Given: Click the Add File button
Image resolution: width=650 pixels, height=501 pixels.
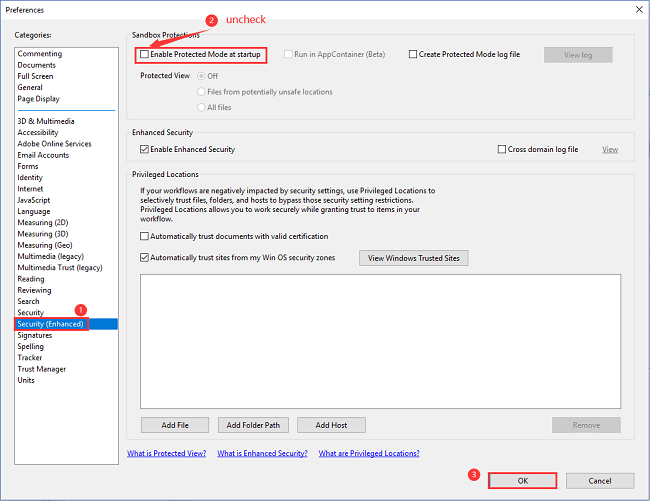Looking at the screenshot, I should pos(175,425).
